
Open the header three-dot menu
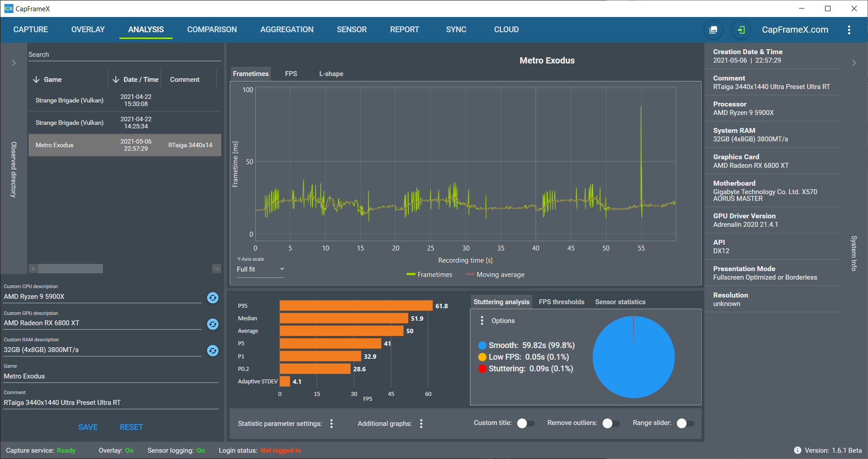(849, 30)
